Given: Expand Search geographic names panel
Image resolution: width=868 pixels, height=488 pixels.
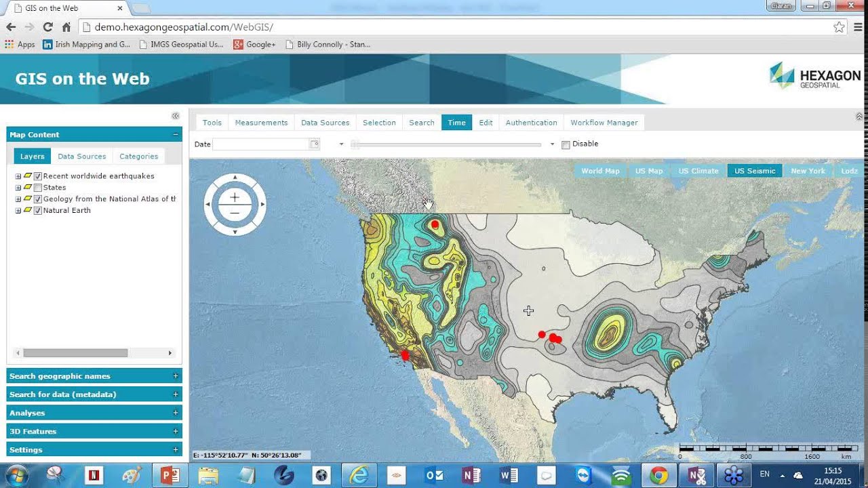Looking at the screenshot, I should click(176, 375).
